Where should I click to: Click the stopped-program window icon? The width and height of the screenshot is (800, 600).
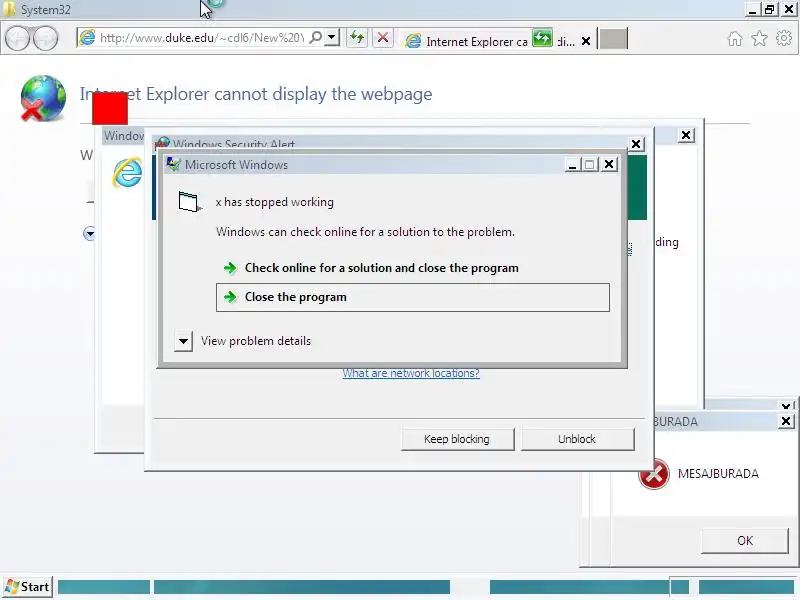[x=189, y=201]
